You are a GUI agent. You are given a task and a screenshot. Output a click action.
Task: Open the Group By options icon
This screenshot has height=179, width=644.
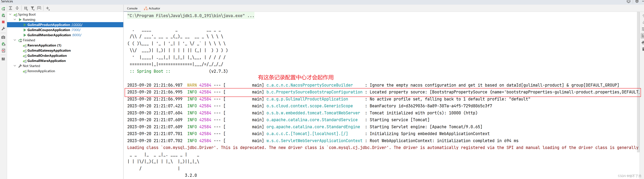(x=26, y=8)
